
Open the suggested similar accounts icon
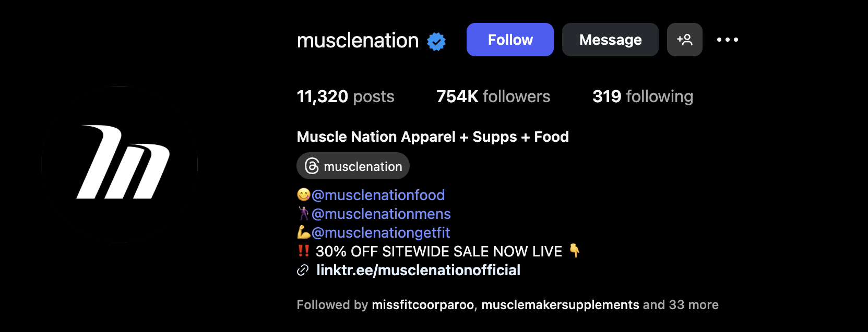[684, 40]
